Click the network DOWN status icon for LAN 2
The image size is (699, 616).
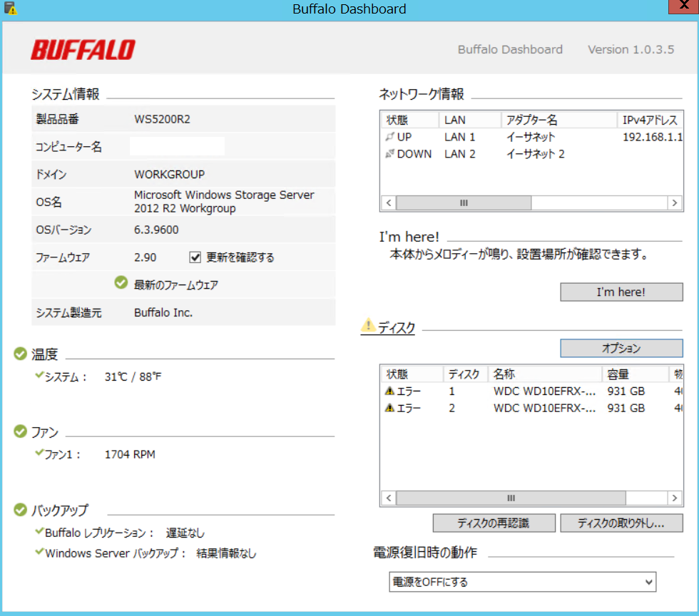coord(390,153)
